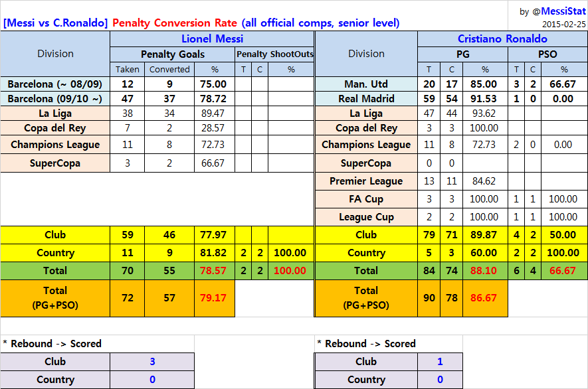The width and height of the screenshot is (588, 389).
Task: Select Messi's 'SuperCopa' row label
Action: click(55, 163)
